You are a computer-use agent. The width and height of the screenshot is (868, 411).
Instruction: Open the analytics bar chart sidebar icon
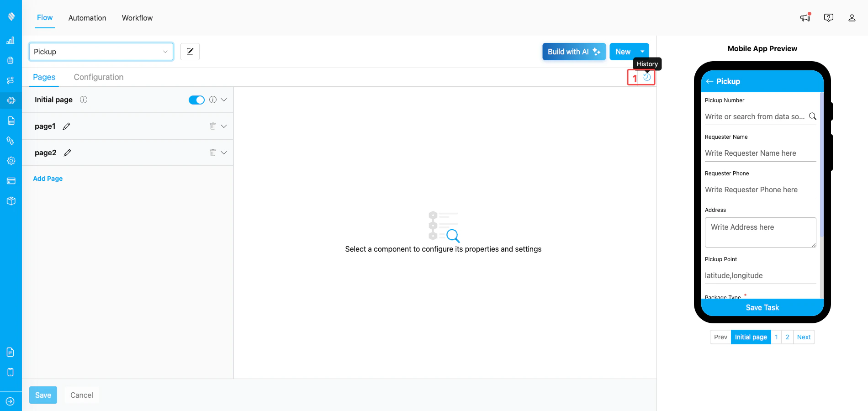[x=11, y=40]
